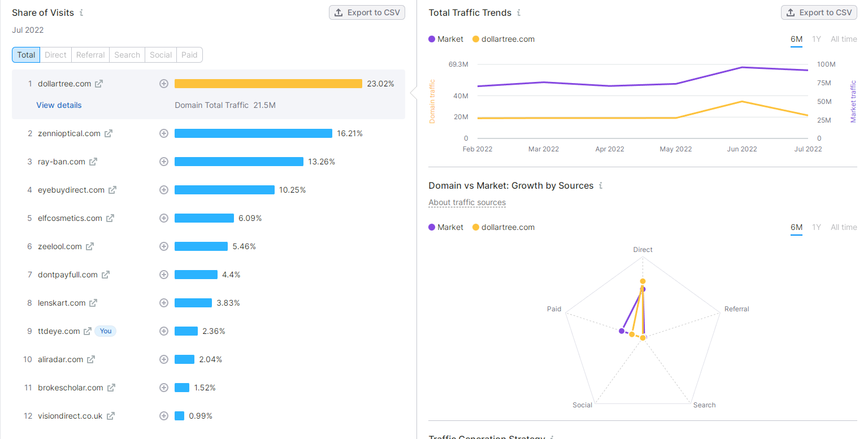
Task: Select the Social traffic tab
Action: click(x=160, y=55)
